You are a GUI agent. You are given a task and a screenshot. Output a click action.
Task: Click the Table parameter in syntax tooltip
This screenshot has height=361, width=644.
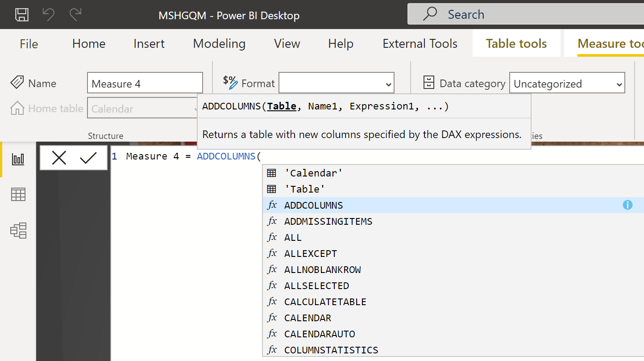click(x=282, y=106)
